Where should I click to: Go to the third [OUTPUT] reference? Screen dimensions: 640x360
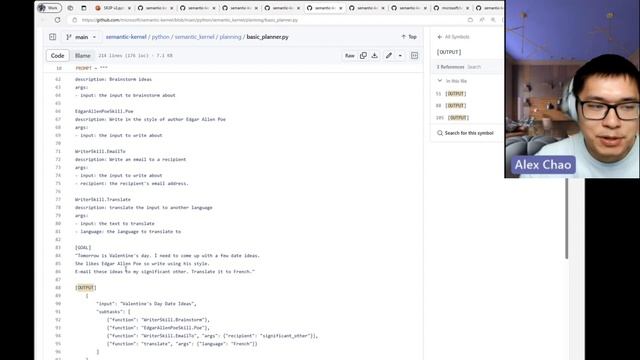click(452, 118)
